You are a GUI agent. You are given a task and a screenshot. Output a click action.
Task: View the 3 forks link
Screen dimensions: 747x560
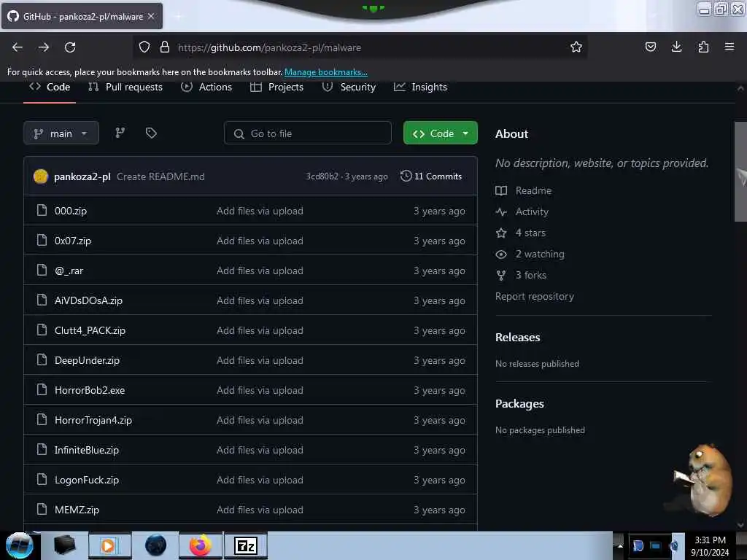pos(531,275)
